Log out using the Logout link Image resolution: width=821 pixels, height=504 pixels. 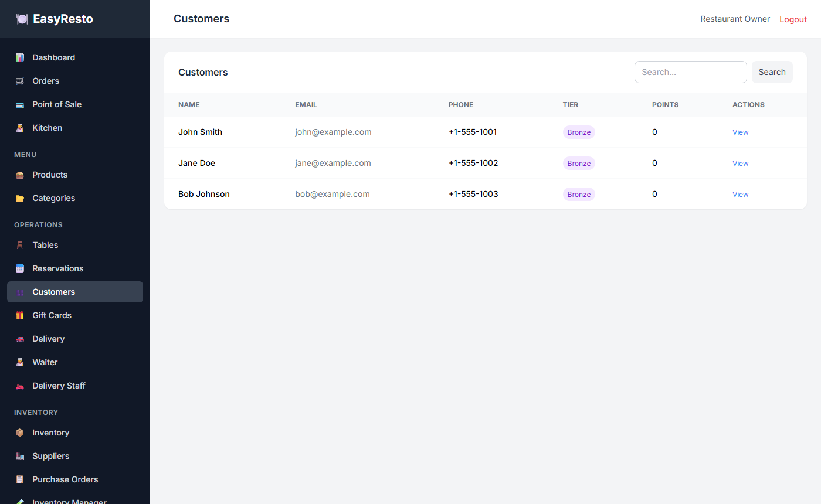coord(793,19)
